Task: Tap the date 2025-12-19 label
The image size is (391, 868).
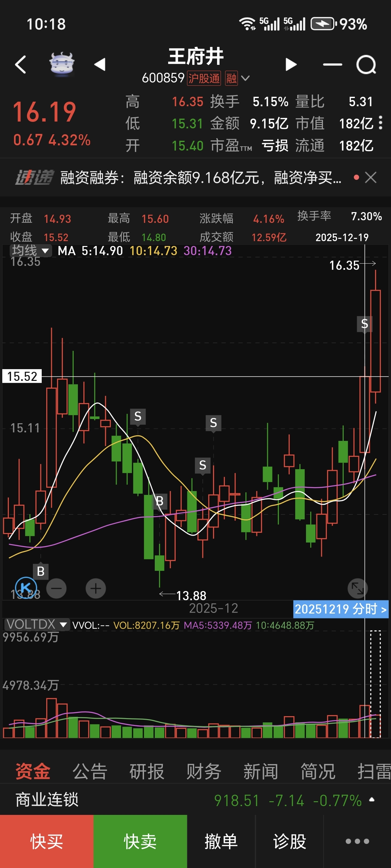Action: [x=342, y=237]
